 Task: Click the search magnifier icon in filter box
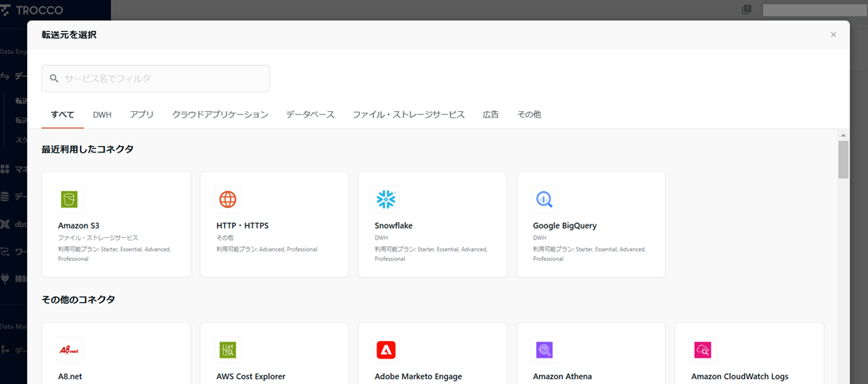click(x=54, y=79)
